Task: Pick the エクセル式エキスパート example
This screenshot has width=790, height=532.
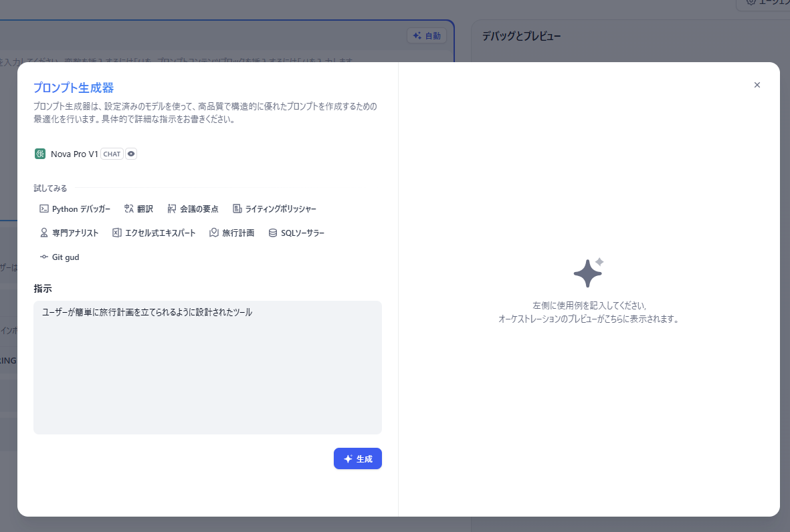Action: [154, 233]
